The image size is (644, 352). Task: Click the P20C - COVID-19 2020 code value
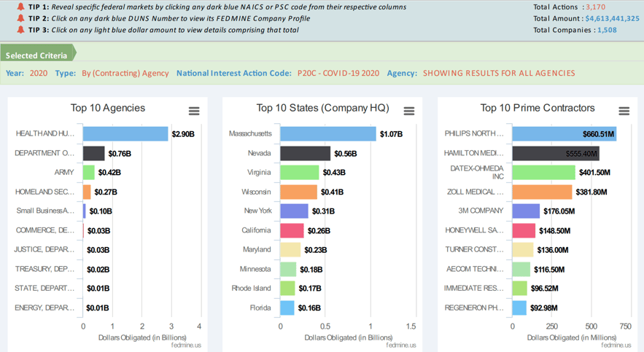pos(338,73)
